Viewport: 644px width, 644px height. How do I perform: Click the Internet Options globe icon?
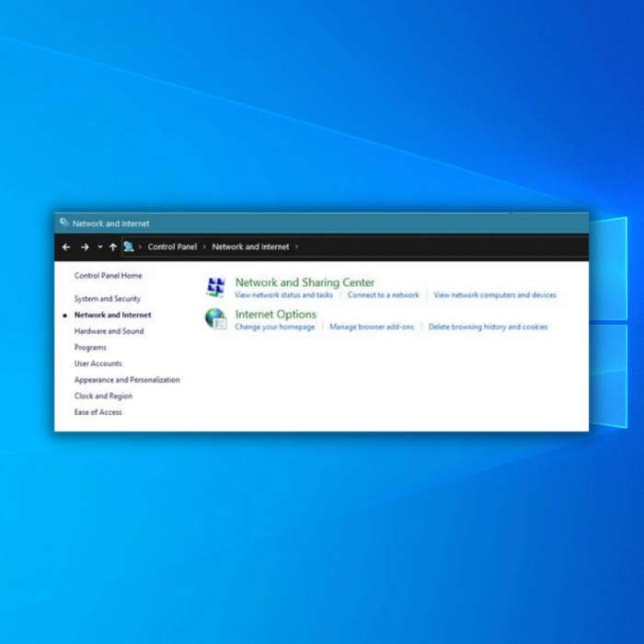click(x=215, y=318)
